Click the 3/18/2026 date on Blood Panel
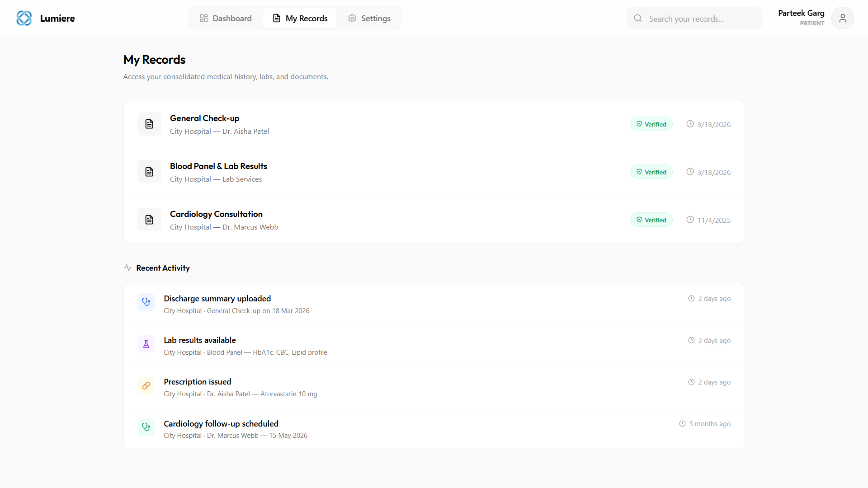This screenshot has width=868, height=488. click(x=714, y=173)
